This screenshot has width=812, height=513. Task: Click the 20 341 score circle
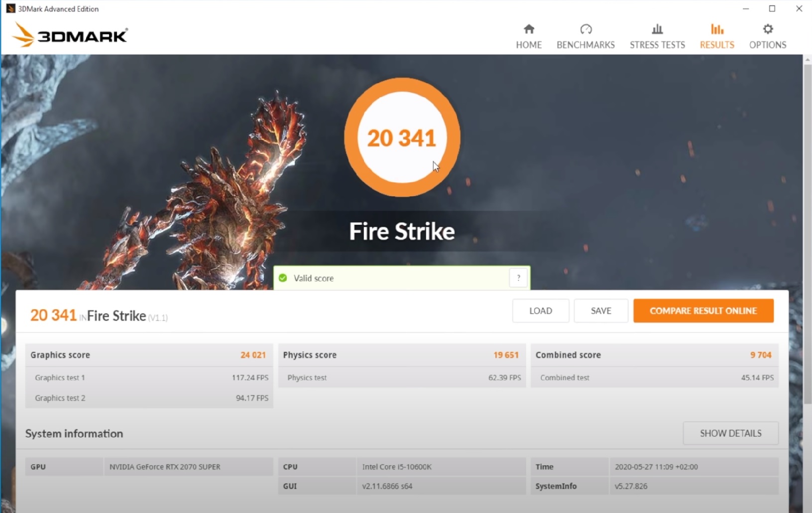402,137
